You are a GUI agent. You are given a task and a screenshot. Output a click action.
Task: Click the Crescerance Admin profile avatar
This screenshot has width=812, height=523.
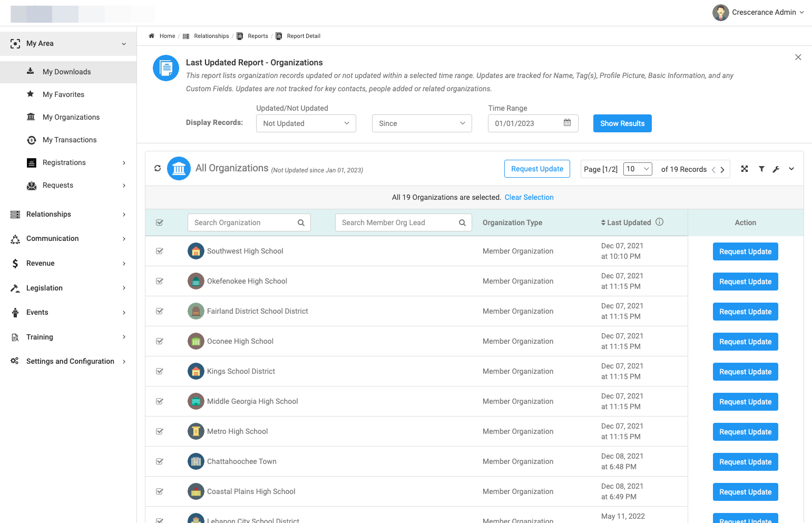(720, 12)
